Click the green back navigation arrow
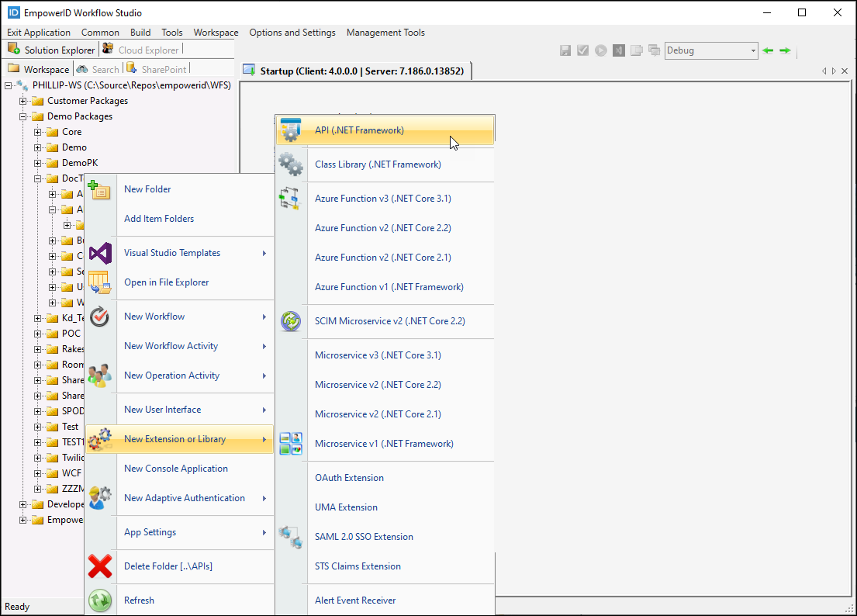Image resolution: width=857 pixels, height=616 pixels. (x=767, y=50)
